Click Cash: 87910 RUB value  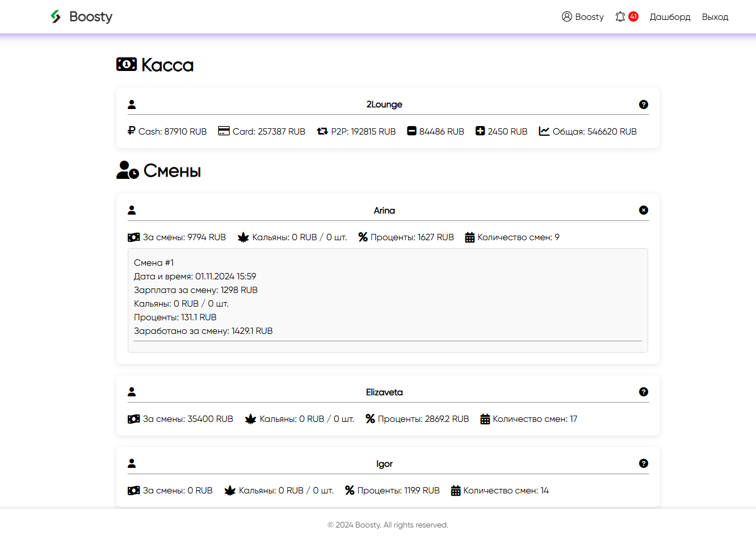[x=173, y=131]
